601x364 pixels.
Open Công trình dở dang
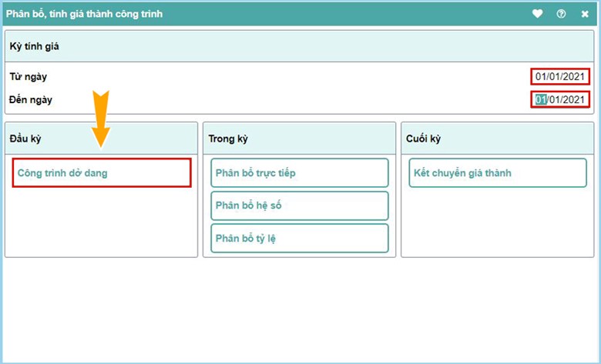102,173
